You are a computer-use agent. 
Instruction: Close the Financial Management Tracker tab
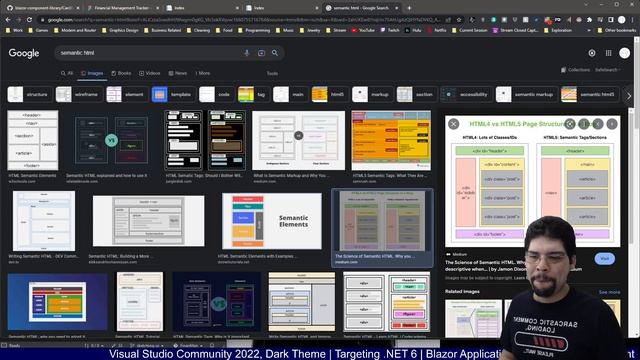[158, 8]
